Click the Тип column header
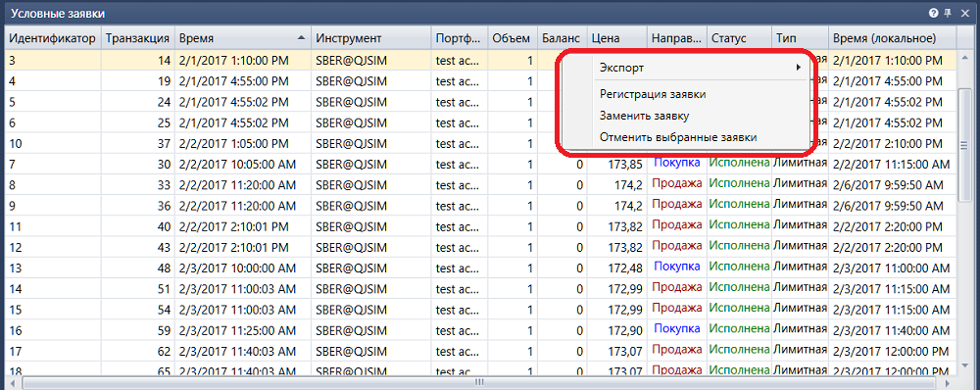Viewport: 980px width, 390px height. (x=800, y=38)
